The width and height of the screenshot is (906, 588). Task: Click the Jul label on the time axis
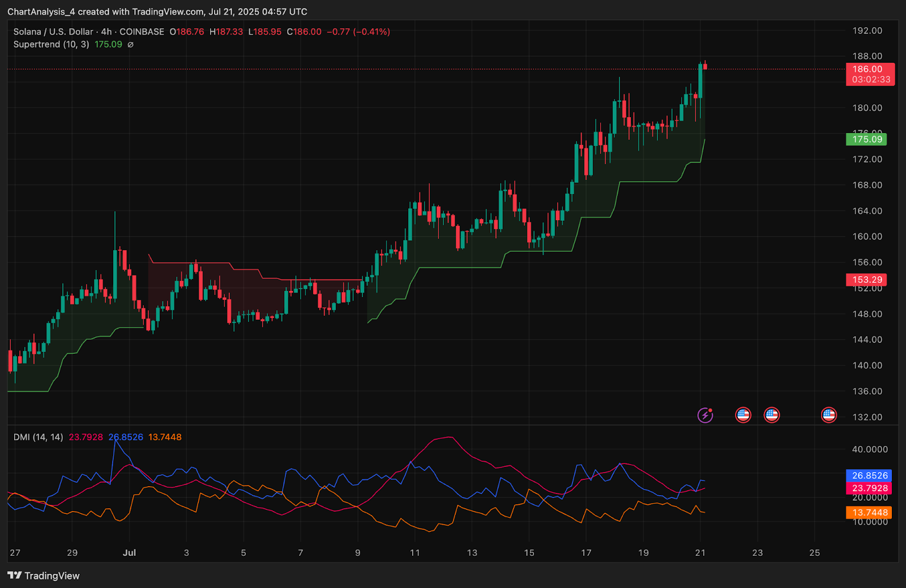[129, 553]
